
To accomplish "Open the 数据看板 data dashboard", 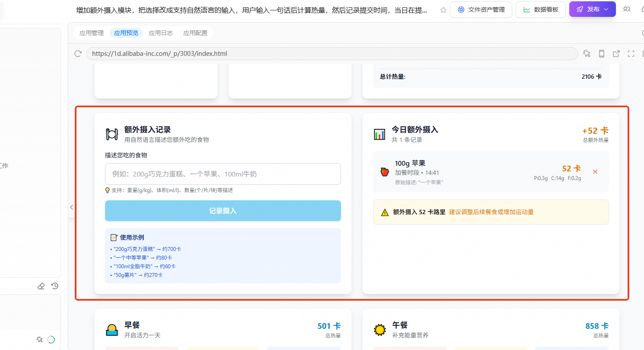I will tap(541, 10).
